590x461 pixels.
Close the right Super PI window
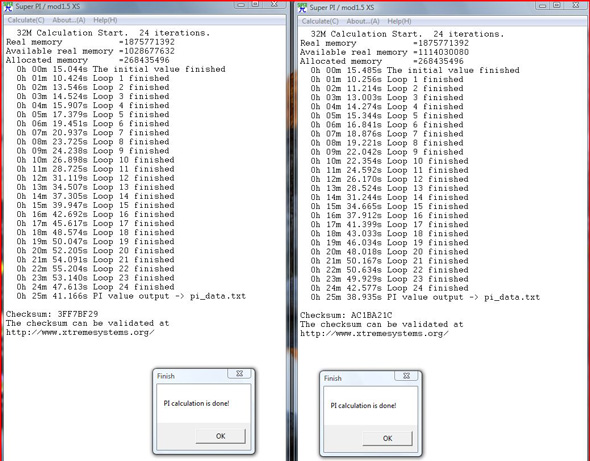576,6
